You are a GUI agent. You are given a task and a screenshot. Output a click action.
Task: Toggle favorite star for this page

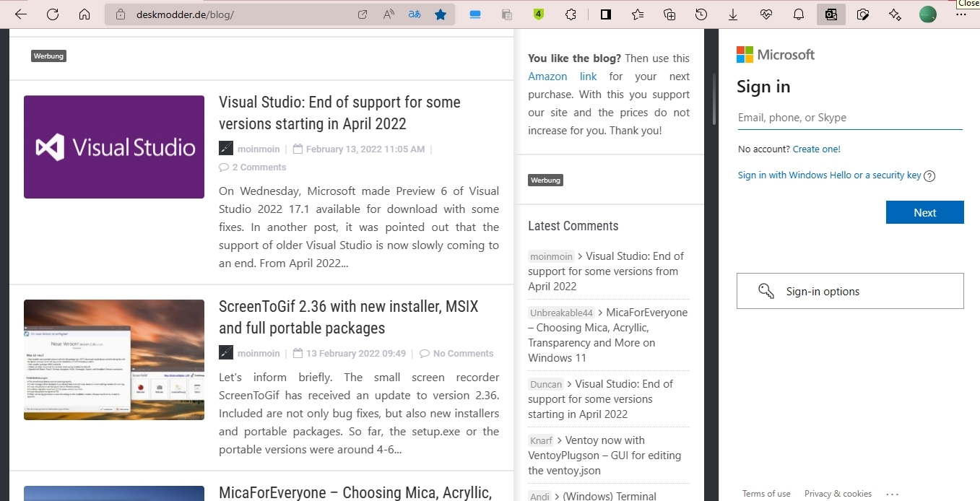pos(441,14)
